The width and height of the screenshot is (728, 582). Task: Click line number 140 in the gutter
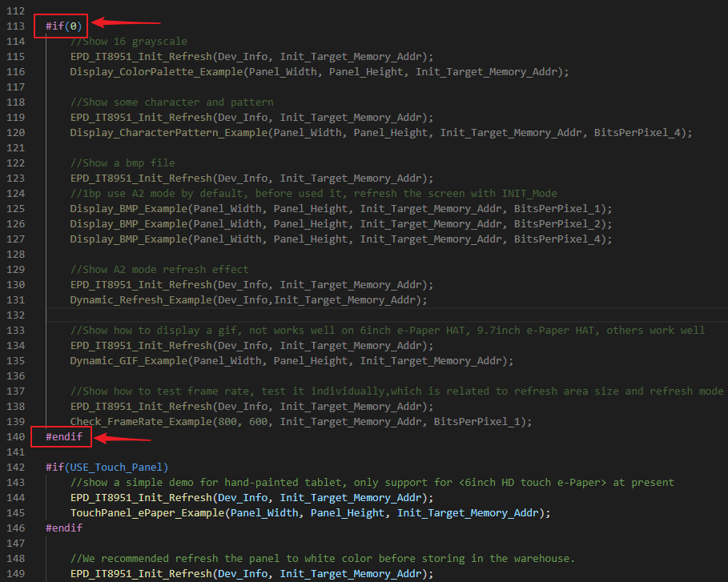[x=15, y=437]
